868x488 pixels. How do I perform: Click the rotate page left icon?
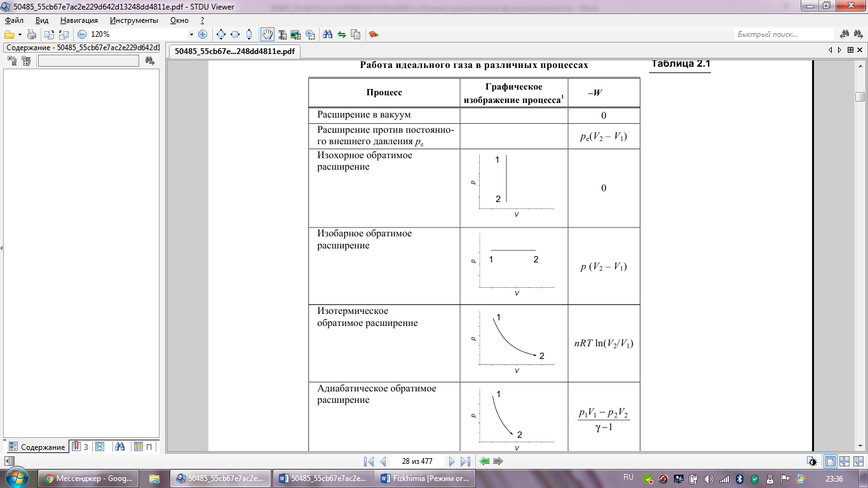[x=50, y=34]
